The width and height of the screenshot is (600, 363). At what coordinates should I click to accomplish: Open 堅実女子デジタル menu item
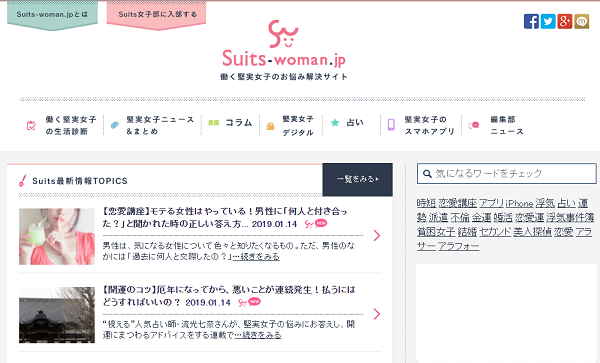(290, 125)
